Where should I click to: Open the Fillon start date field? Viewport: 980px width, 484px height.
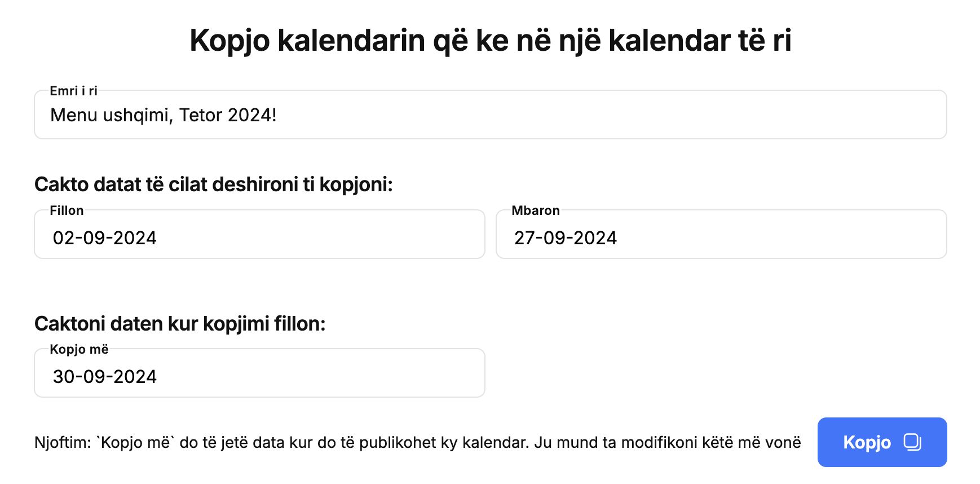click(259, 234)
